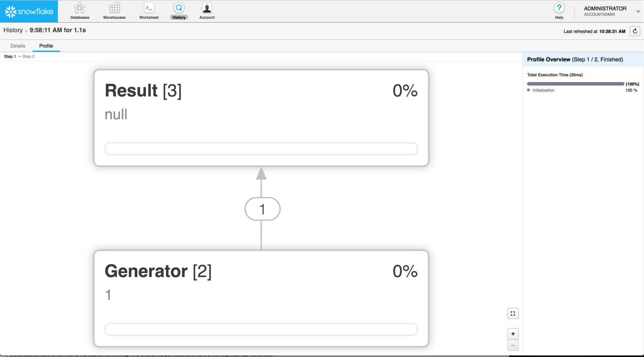Open the Databases section

pos(79,11)
